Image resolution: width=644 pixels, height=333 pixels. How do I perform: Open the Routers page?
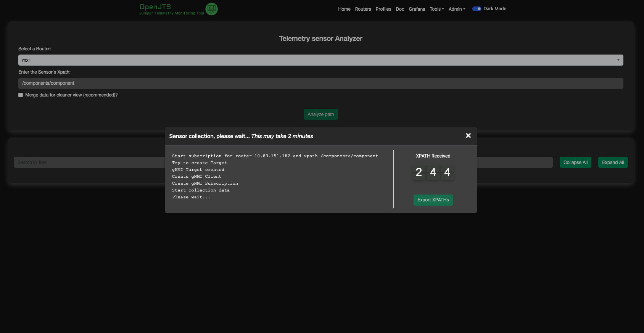363,9
